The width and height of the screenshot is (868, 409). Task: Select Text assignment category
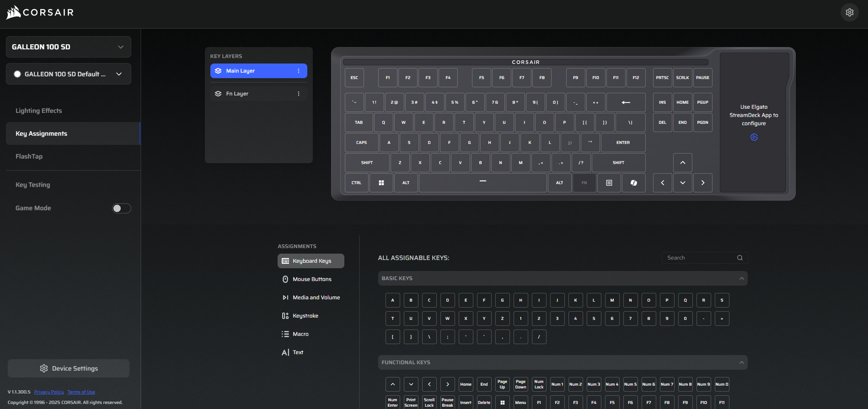(311, 352)
